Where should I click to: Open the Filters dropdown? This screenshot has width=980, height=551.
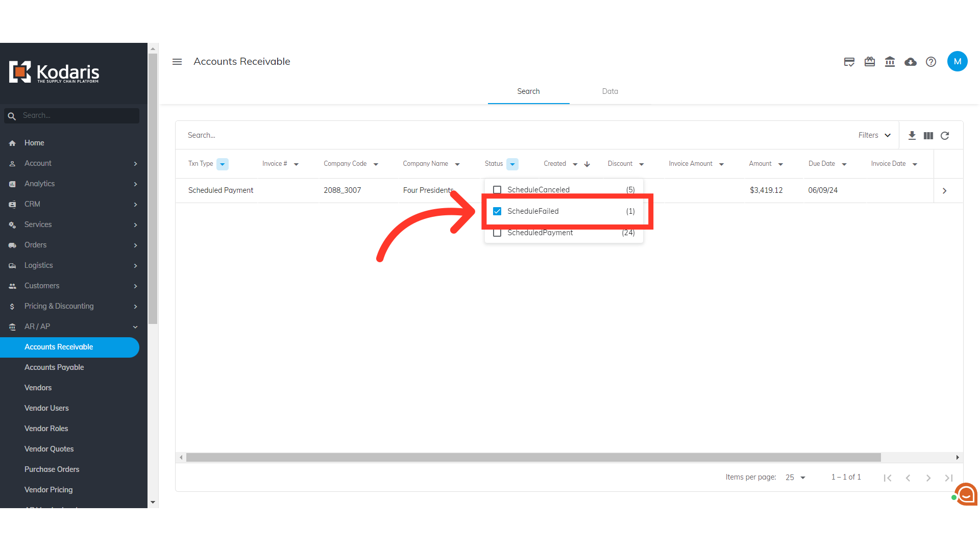coord(874,135)
